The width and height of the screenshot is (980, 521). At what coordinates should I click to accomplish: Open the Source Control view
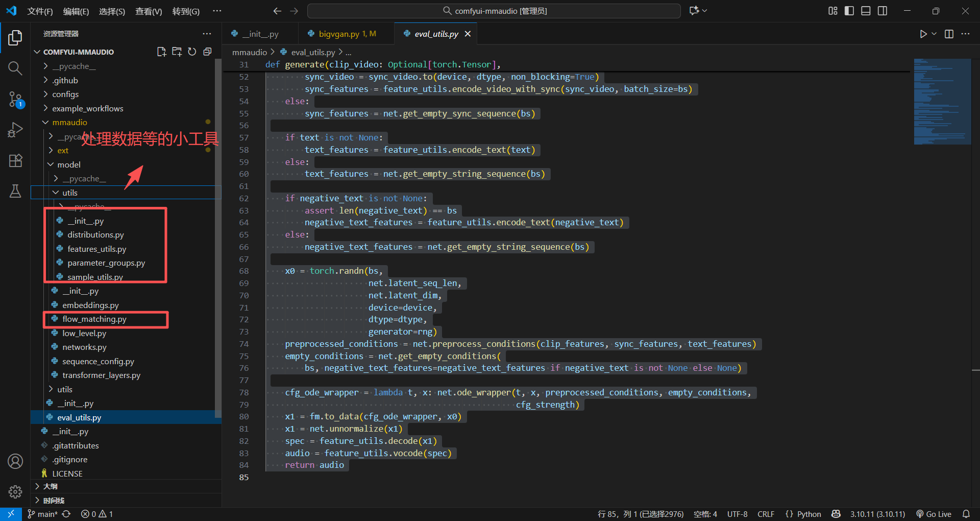coord(15,99)
